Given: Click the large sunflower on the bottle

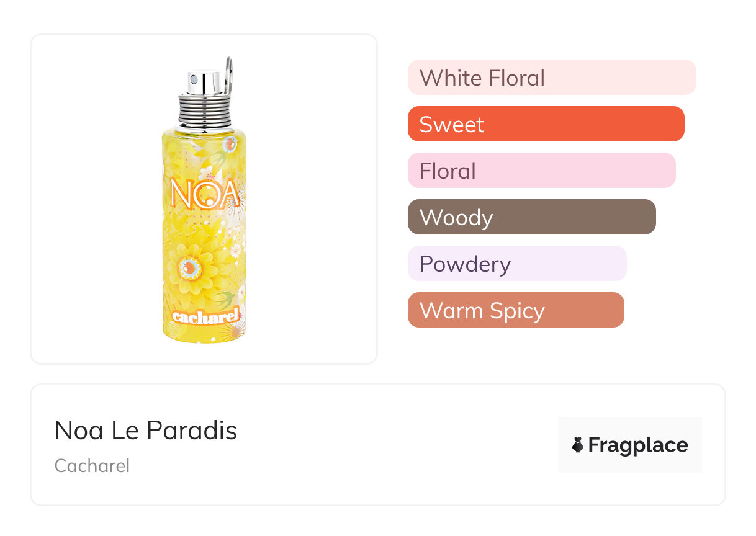Looking at the screenshot, I should 192,269.
